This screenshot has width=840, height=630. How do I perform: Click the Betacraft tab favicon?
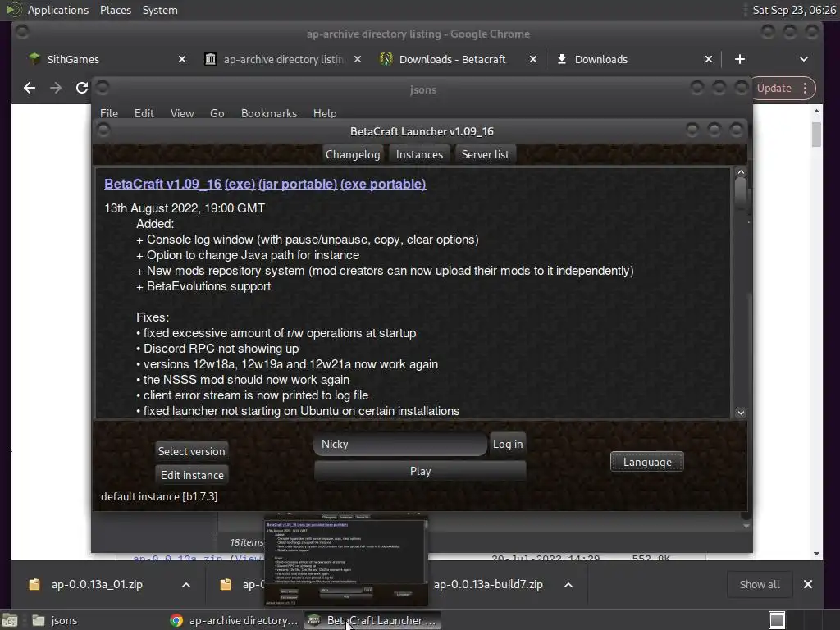pyautogui.click(x=386, y=59)
